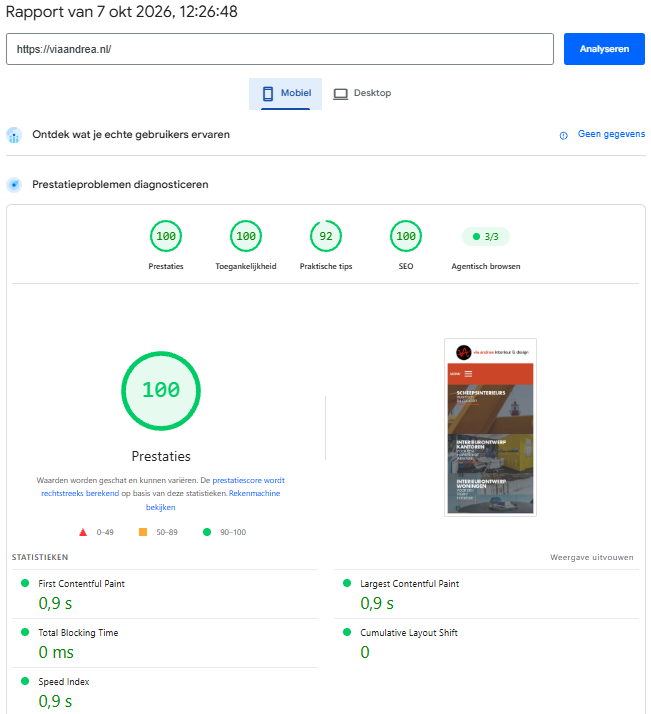Select the SEO score gauge
This screenshot has height=714, width=651.
[406, 236]
